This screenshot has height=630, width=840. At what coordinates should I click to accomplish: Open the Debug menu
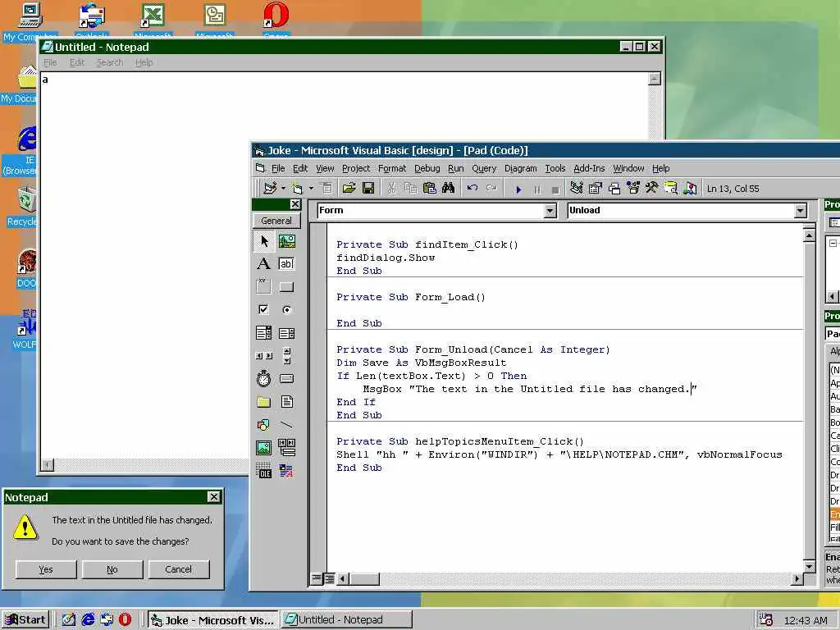(x=427, y=168)
